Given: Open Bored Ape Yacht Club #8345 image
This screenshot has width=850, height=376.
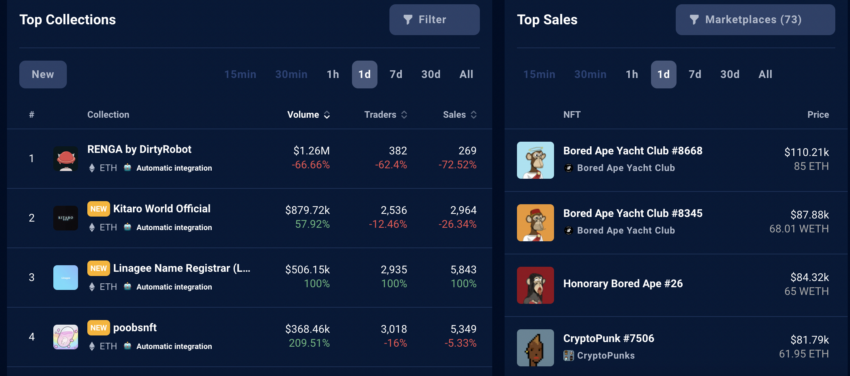Looking at the screenshot, I should [x=536, y=223].
